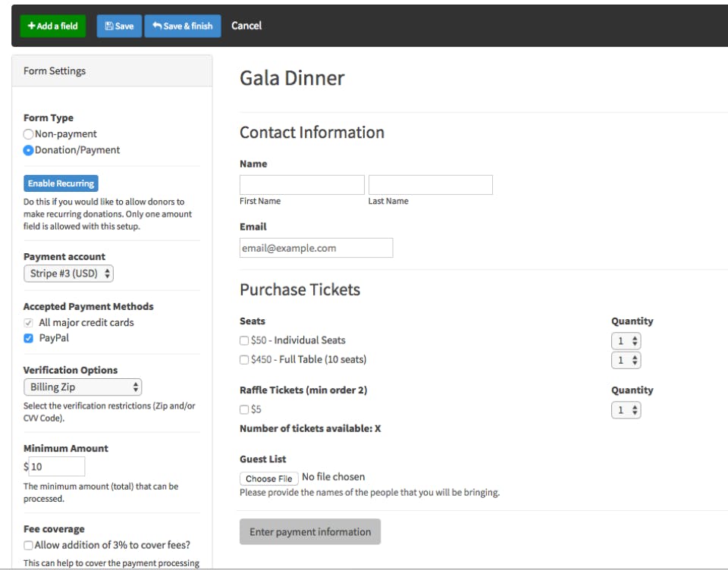Image resolution: width=728 pixels, height=570 pixels.
Task: Click the Enable Recurring button
Action: [x=61, y=183]
